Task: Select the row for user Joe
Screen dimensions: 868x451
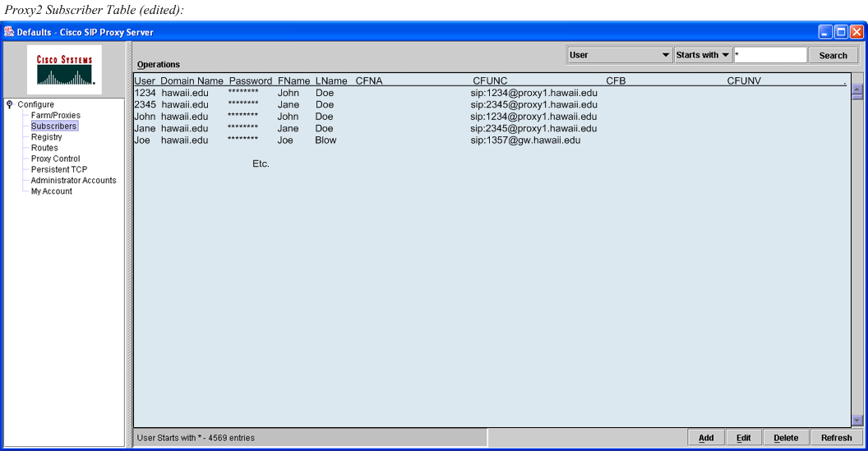Action: 492,140
